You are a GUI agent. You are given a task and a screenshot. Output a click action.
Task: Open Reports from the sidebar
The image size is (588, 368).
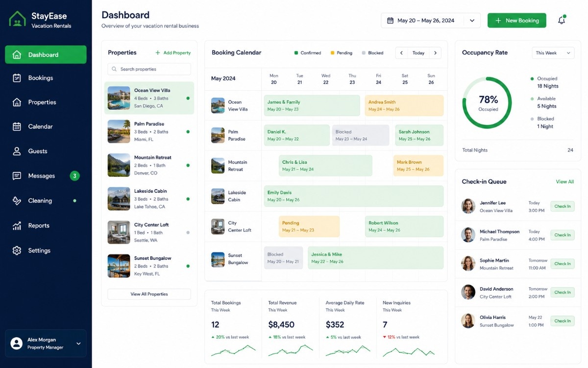[46, 225]
